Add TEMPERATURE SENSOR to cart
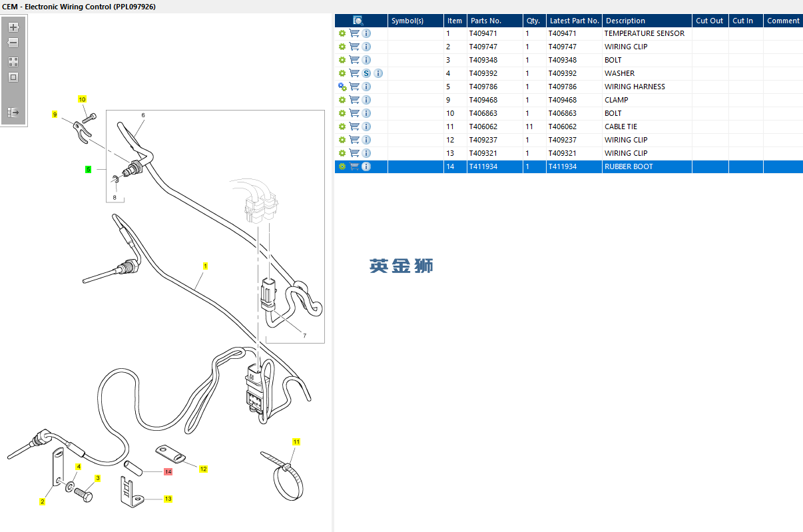 click(354, 33)
